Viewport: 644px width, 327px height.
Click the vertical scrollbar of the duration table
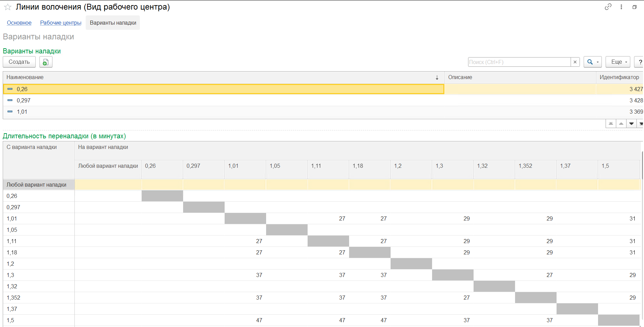642,236
